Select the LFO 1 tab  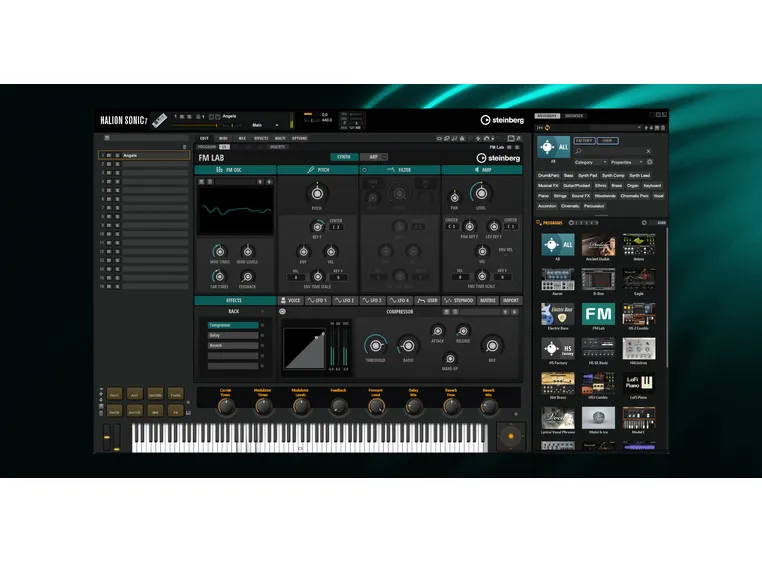click(317, 300)
